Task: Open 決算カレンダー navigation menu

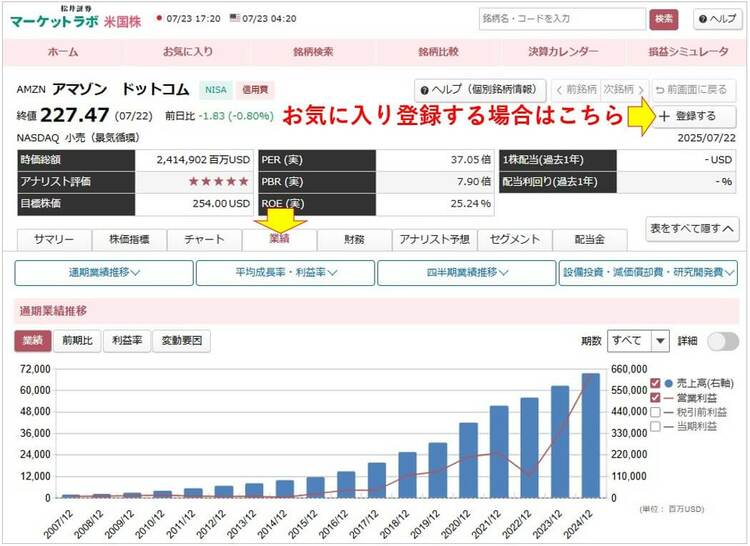Action: (x=563, y=52)
